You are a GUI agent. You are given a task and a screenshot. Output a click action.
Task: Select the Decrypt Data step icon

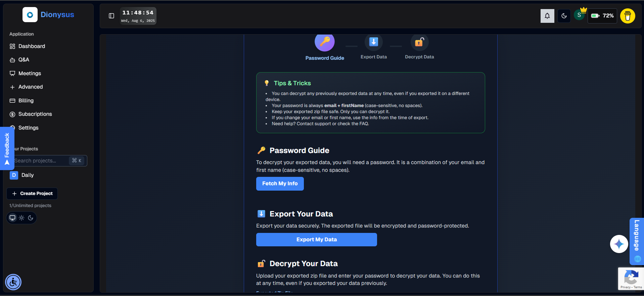tap(419, 42)
